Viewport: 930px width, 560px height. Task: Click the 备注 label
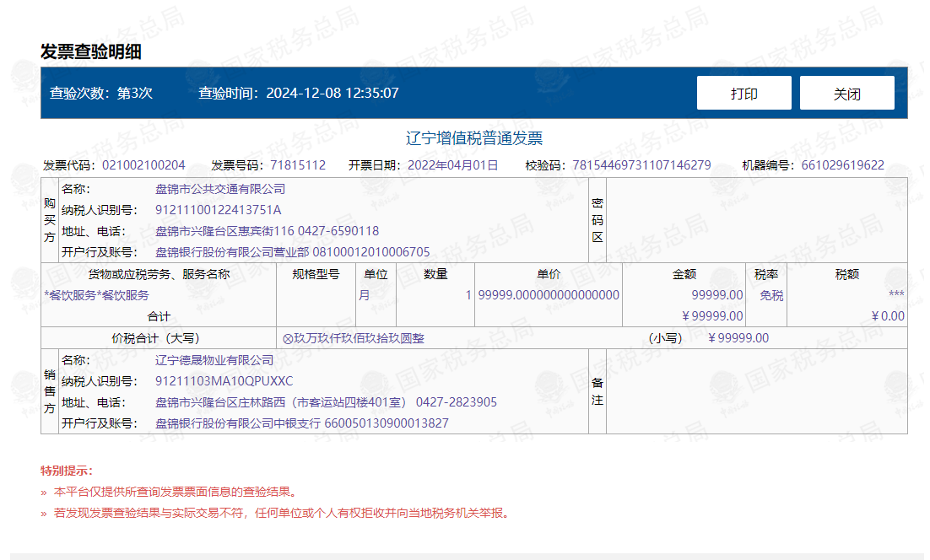pyautogui.click(x=597, y=391)
